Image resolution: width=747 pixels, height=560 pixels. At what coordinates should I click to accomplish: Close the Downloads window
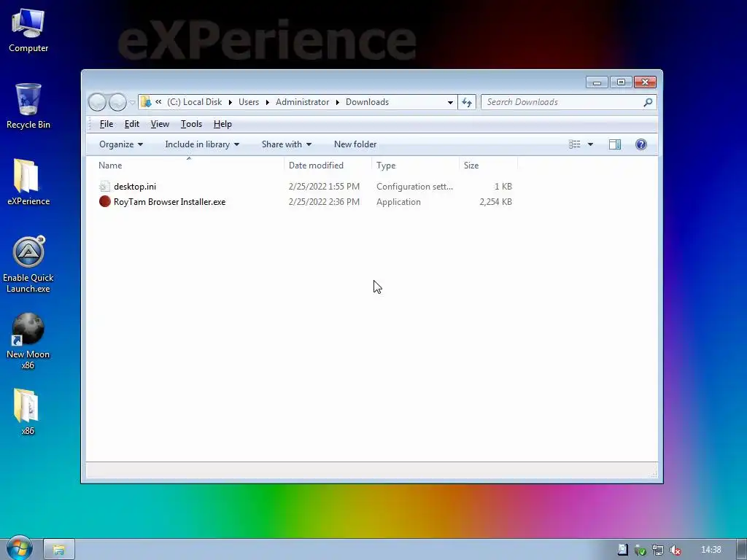point(645,82)
